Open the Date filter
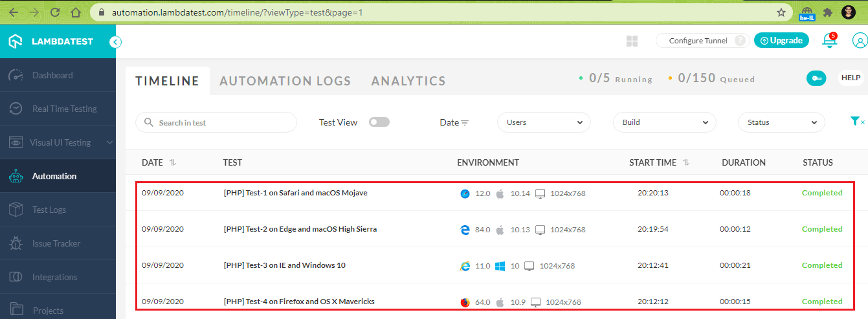This screenshot has height=319, width=868. (x=454, y=122)
